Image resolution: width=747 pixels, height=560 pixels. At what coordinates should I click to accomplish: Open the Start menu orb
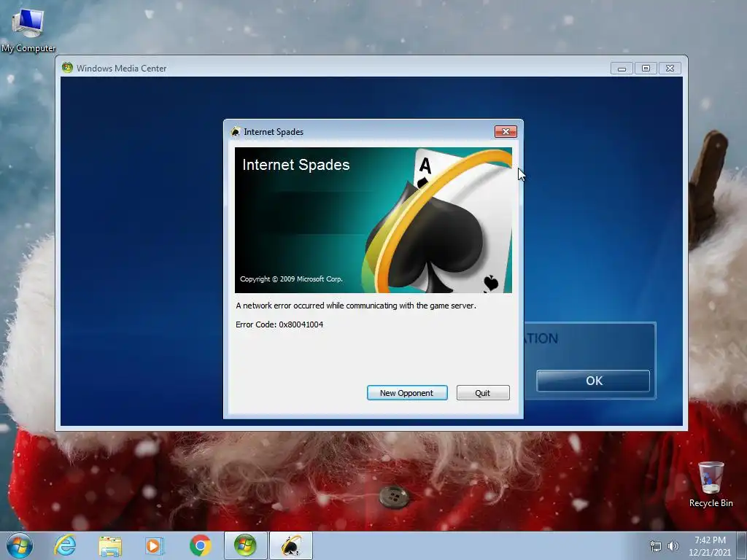point(20,545)
